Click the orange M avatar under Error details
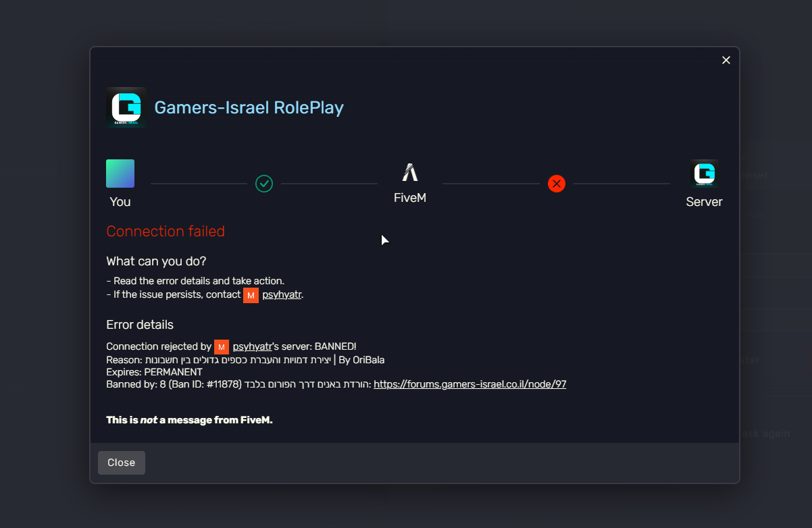Screen dimensions: 812x528 [222, 347]
